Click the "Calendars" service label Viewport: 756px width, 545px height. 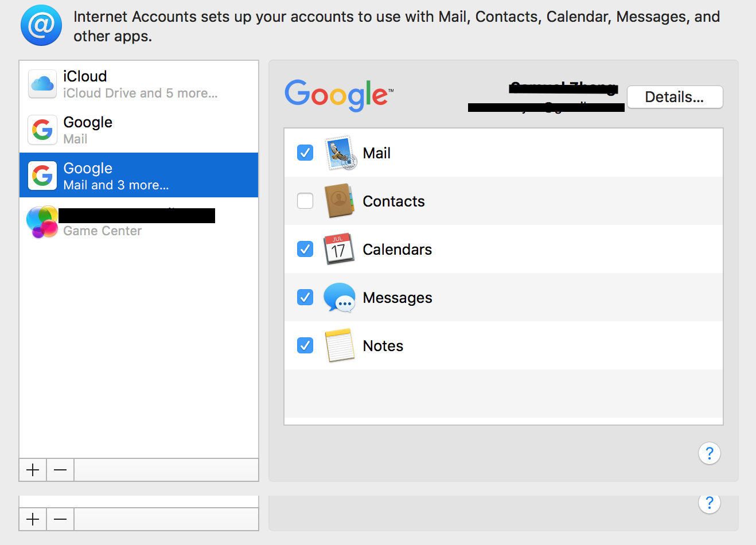(x=398, y=250)
